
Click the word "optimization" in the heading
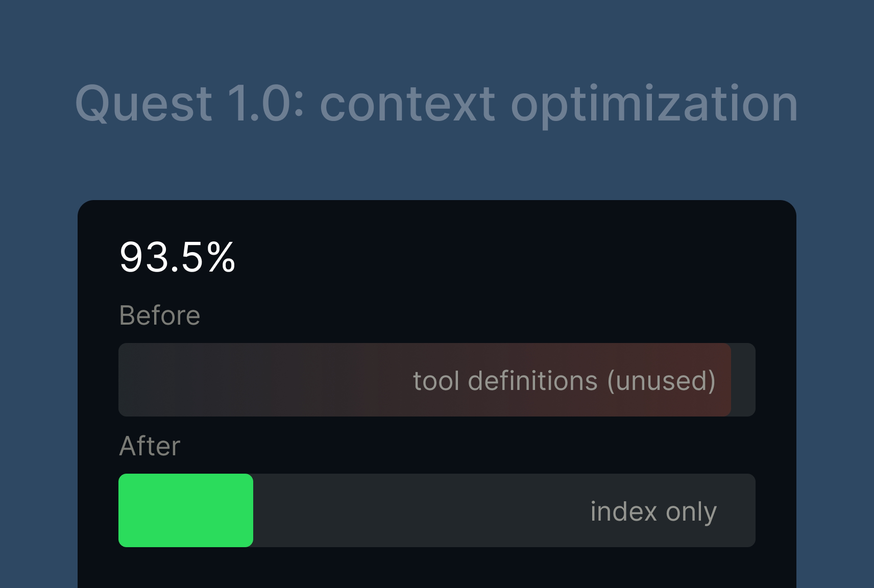pyautogui.click(x=654, y=104)
